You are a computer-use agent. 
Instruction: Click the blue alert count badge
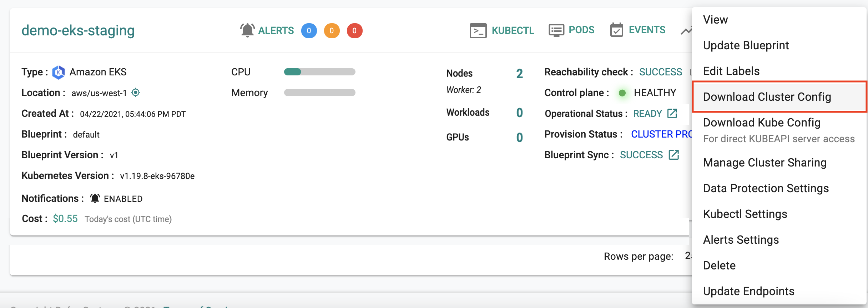coord(309,31)
